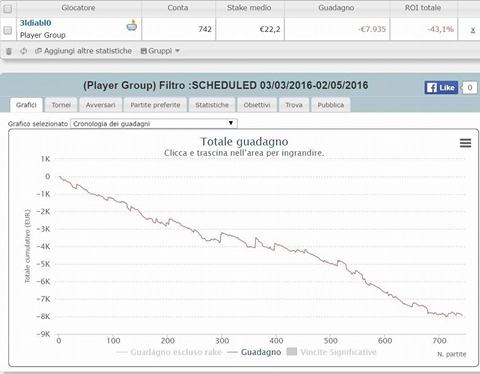480x374 pixels.
Task: Open the chart hamburger menu
Action: [x=465, y=143]
